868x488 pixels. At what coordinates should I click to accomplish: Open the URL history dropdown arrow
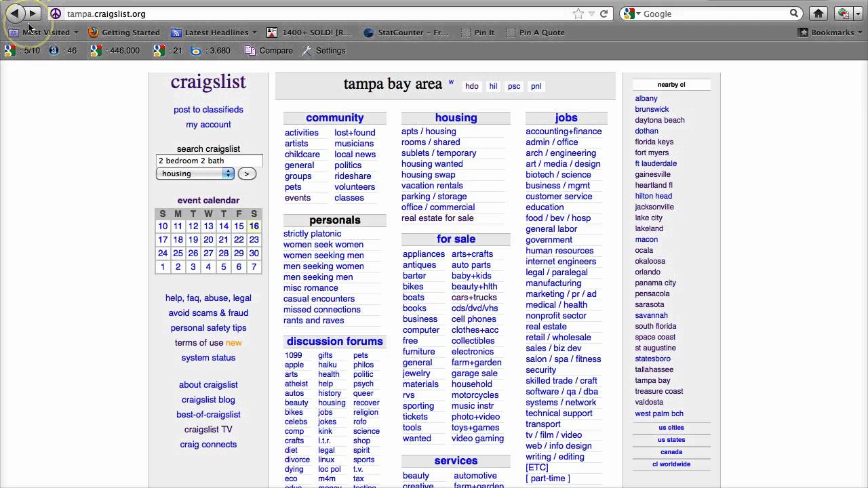click(x=591, y=14)
